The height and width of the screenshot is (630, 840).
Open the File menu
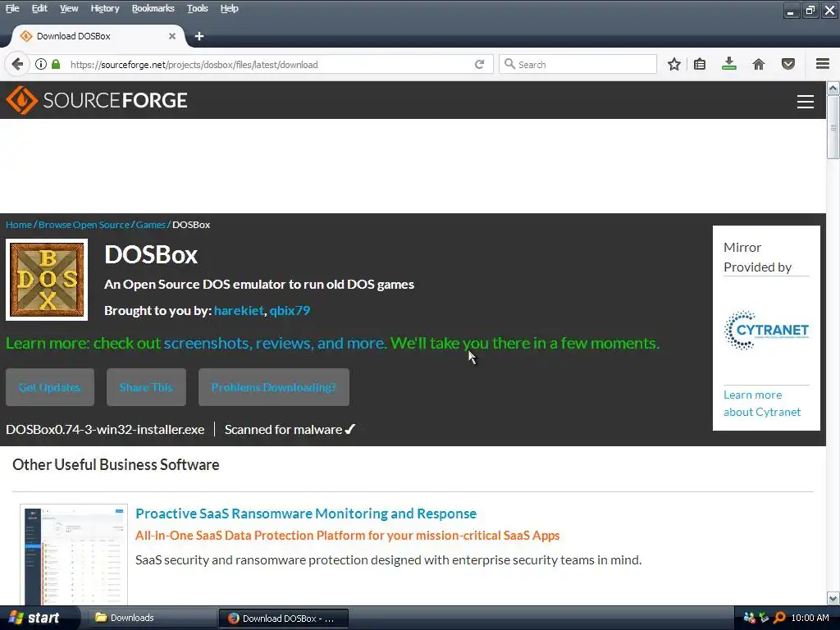pos(12,8)
